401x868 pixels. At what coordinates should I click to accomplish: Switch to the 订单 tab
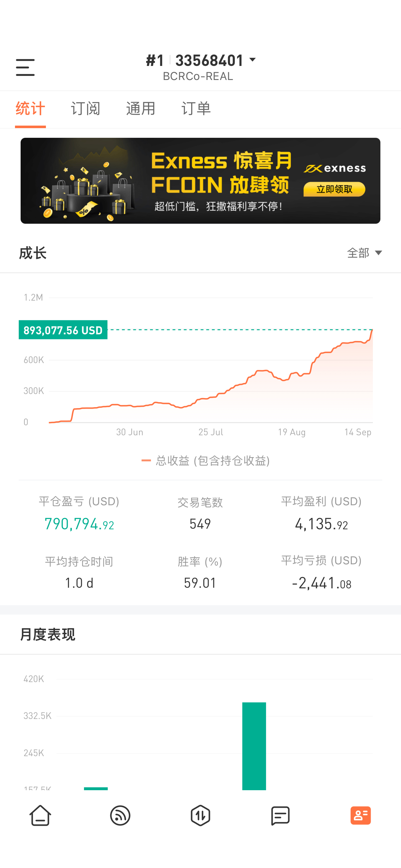point(196,109)
